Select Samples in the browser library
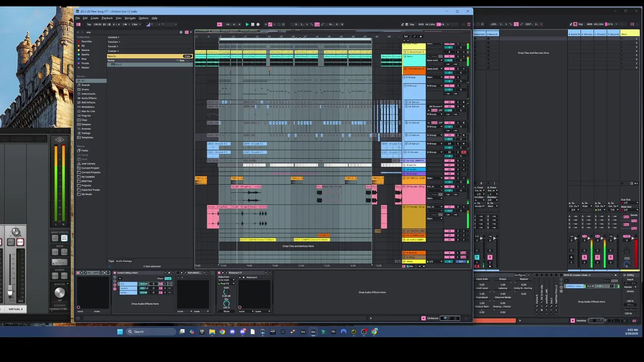The image size is (644, 362). pyautogui.click(x=86, y=124)
